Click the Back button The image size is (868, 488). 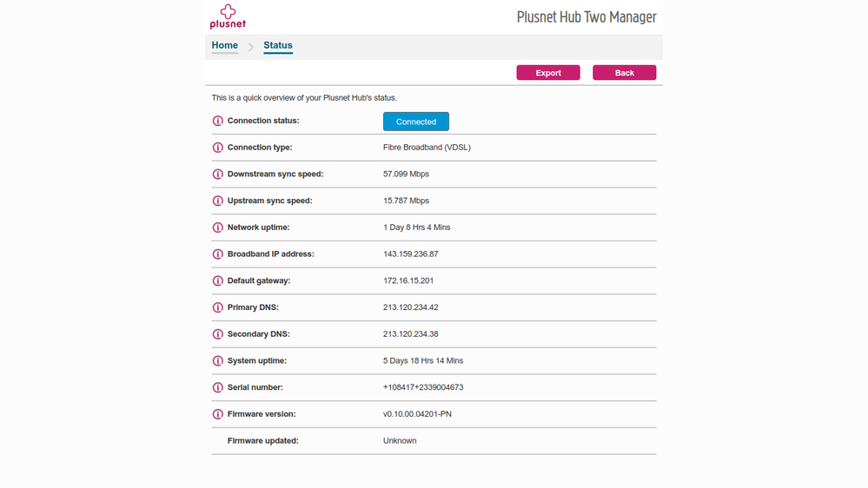point(624,73)
